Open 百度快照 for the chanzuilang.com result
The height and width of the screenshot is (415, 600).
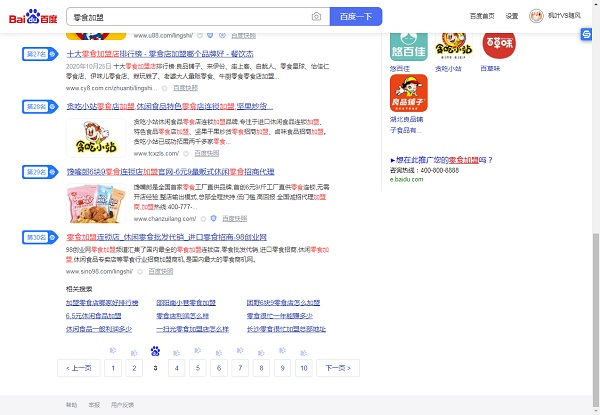click(x=235, y=218)
